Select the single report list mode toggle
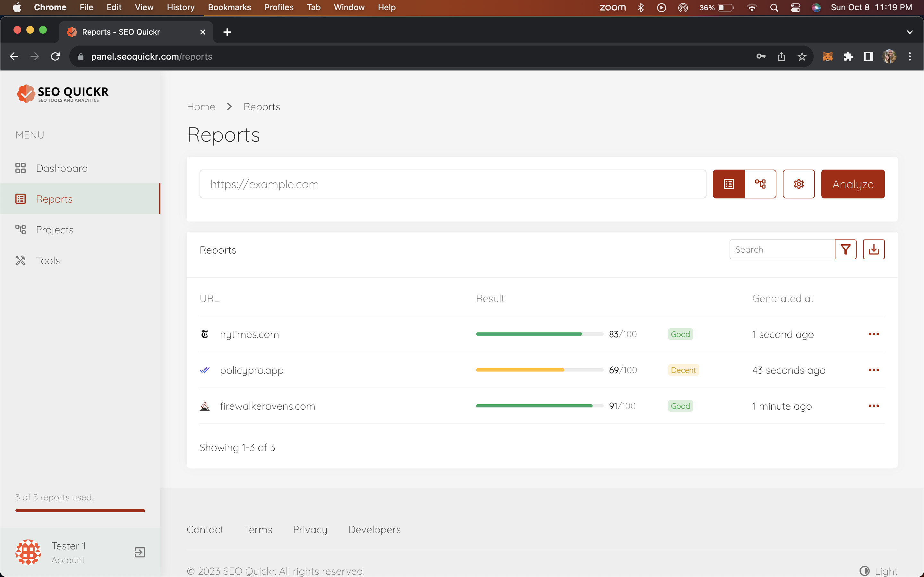This screenshot has height=577, width=924. pos(729,184)
